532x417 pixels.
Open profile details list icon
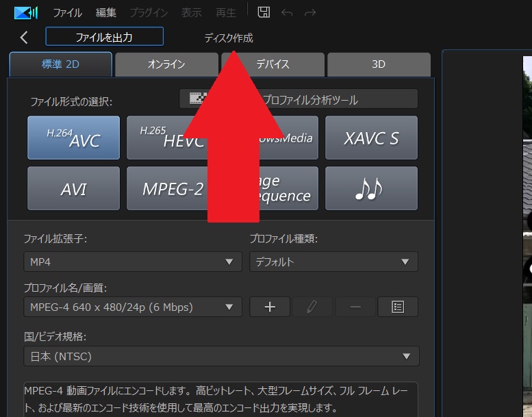coord(398,307)
